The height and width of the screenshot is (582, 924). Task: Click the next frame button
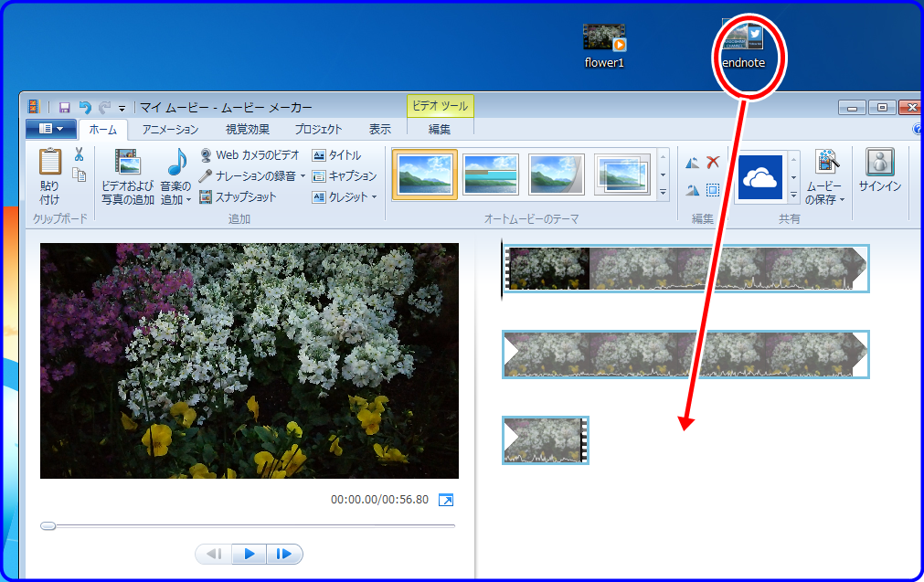coord(284,555)
